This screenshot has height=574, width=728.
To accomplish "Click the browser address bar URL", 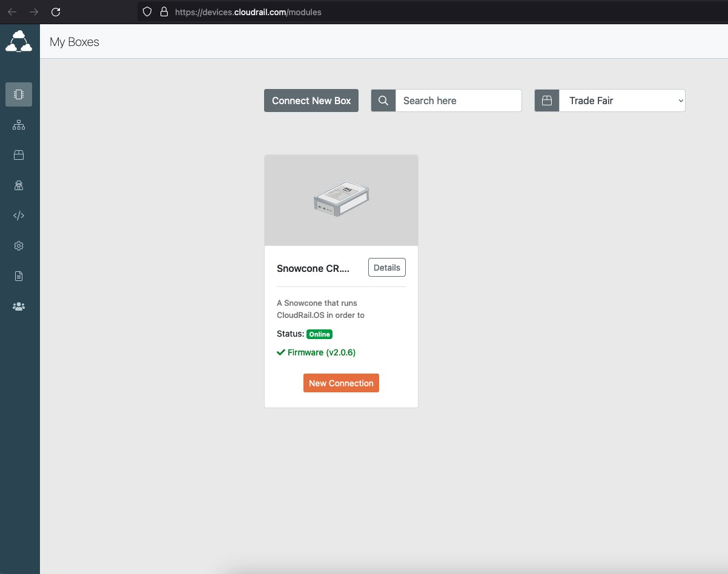I will coord(248,12).
